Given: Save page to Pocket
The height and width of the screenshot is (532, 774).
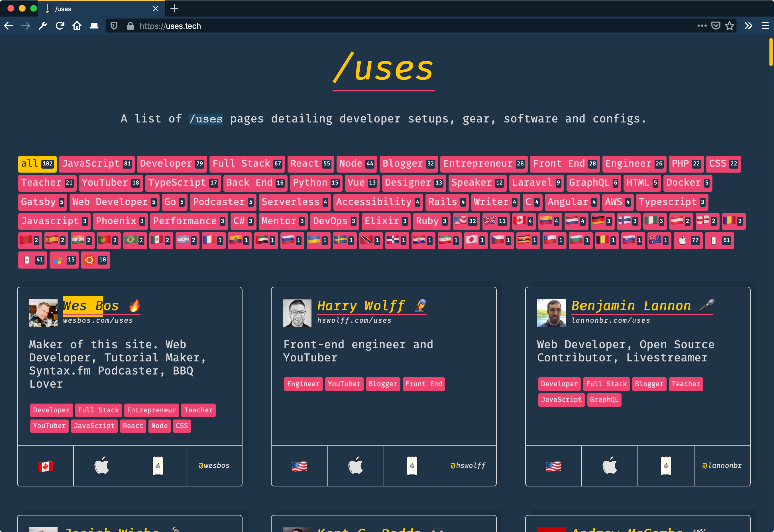Looking at the screenshot, I should 716,26.
